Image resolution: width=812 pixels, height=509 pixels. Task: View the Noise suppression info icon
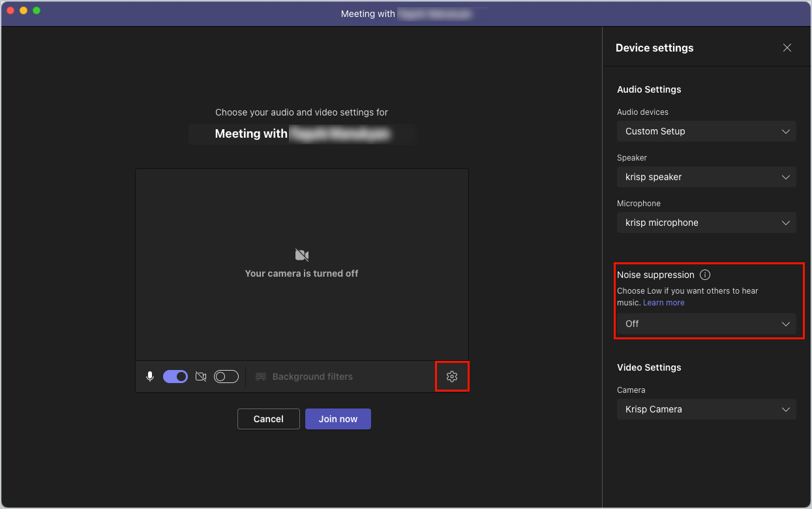705,275
